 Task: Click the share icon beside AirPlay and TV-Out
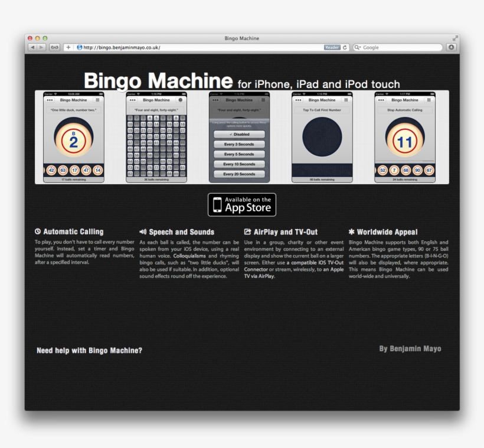247,231
